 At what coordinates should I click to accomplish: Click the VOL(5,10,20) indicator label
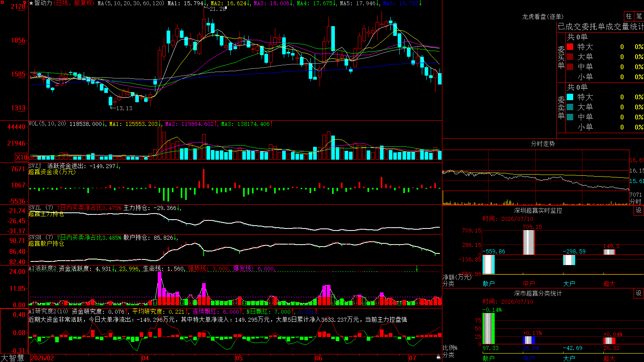point(47,124)
